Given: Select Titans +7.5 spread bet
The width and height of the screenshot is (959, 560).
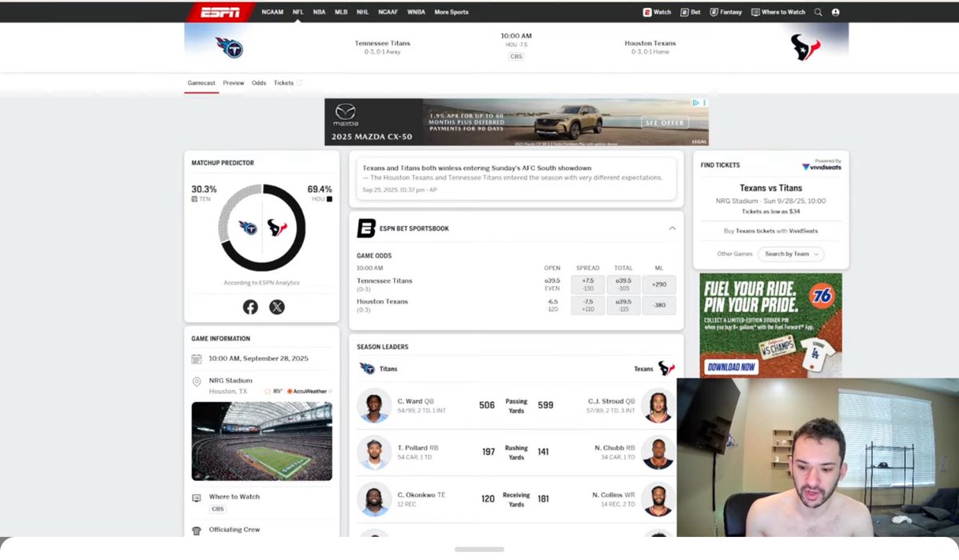Looking at the screenshot, I should (587, 284).
